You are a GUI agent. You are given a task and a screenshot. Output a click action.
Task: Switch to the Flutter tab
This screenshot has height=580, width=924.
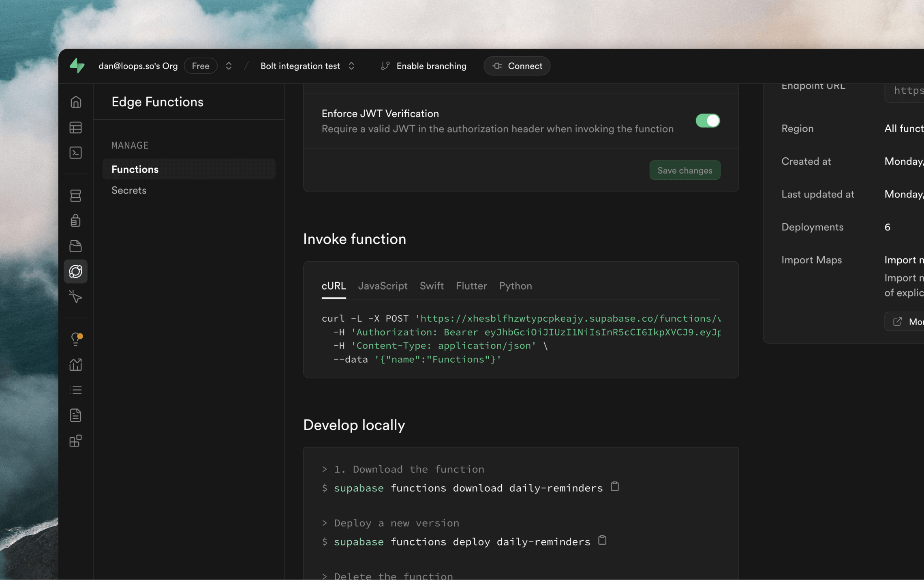click(x=471, y=286)
